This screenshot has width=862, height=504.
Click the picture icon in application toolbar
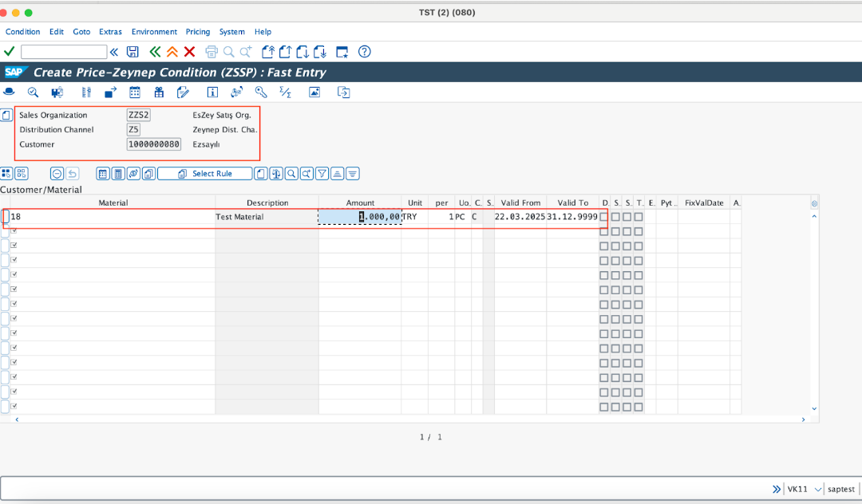pyautogui.click(x=314, y=93)
